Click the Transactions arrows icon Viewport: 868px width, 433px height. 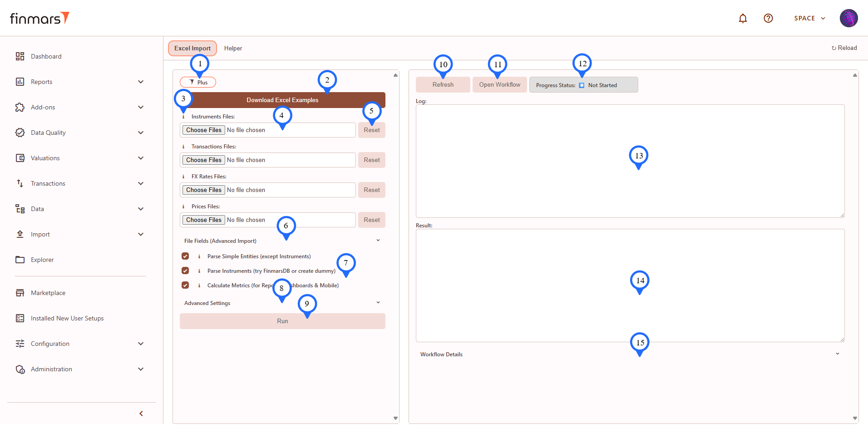[20, 183]
